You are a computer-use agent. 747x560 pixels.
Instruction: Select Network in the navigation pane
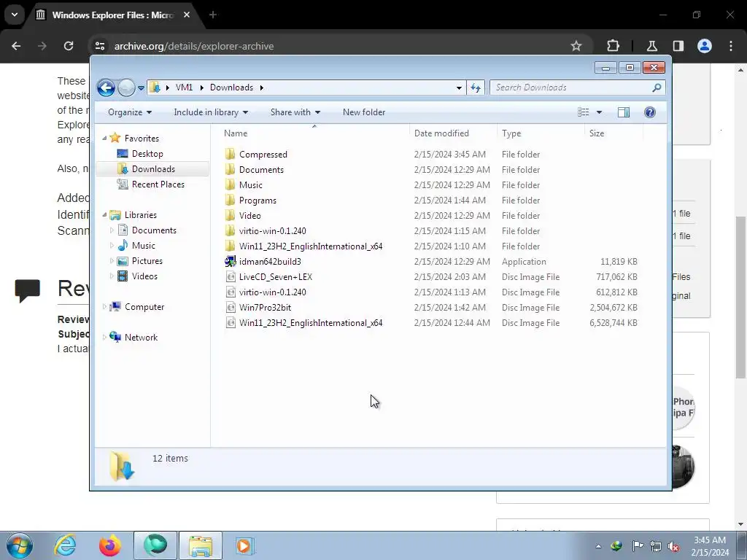click(141, 338)
